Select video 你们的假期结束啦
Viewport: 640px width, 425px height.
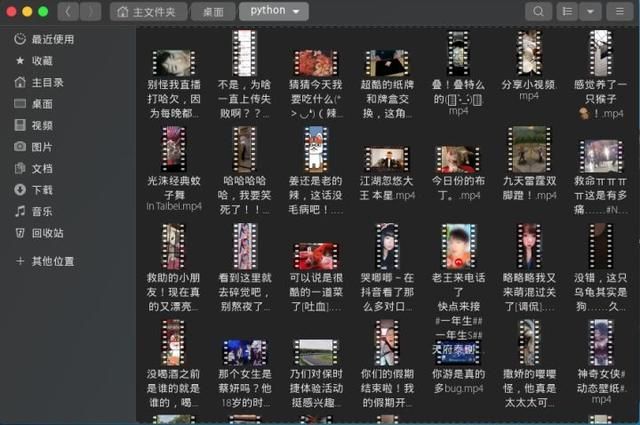pos(387,364)
